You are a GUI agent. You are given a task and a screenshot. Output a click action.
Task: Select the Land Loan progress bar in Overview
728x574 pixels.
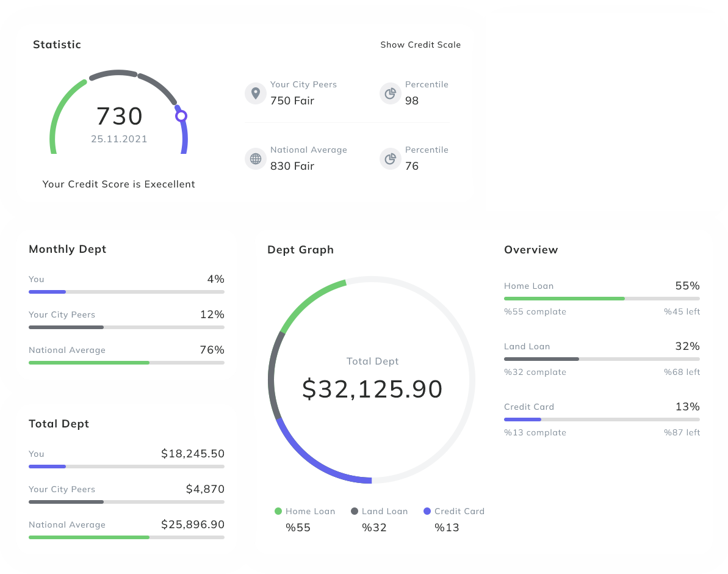coord(601,359)
